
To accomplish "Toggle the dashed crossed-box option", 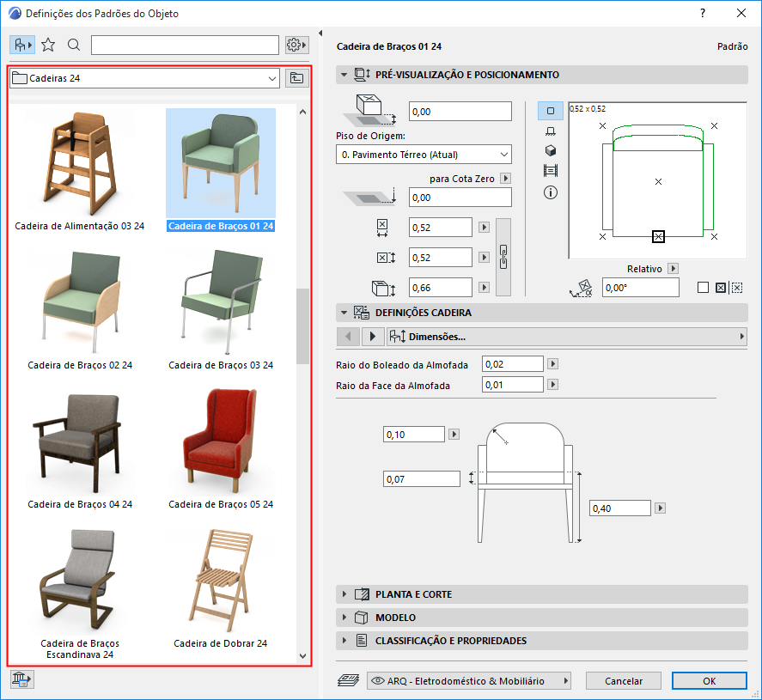I will (737, 288).
